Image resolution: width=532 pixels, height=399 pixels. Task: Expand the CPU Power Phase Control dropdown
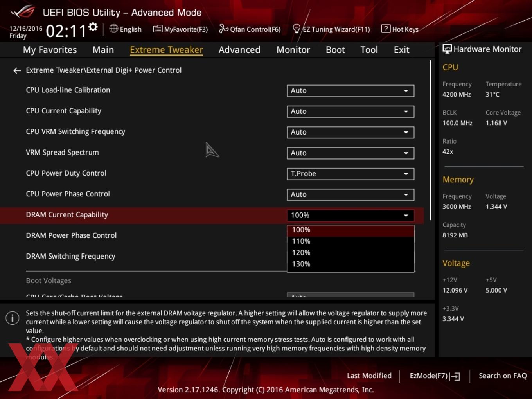[x=350, y=194]
